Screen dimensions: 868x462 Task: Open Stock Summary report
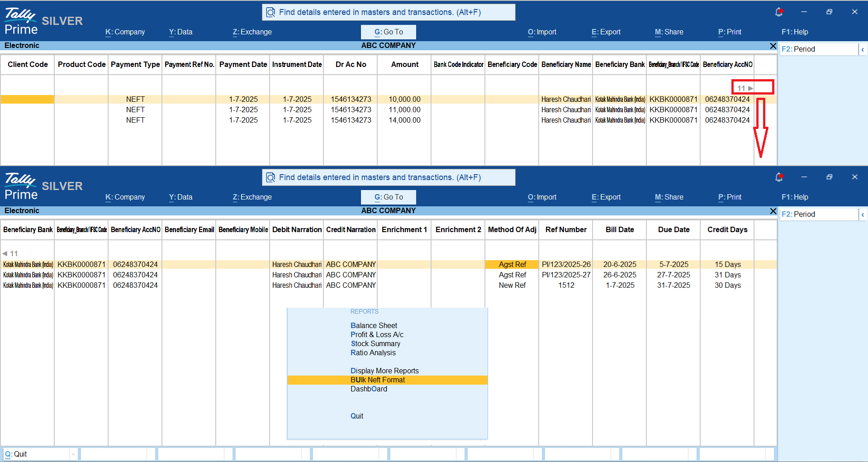point(375,344)
